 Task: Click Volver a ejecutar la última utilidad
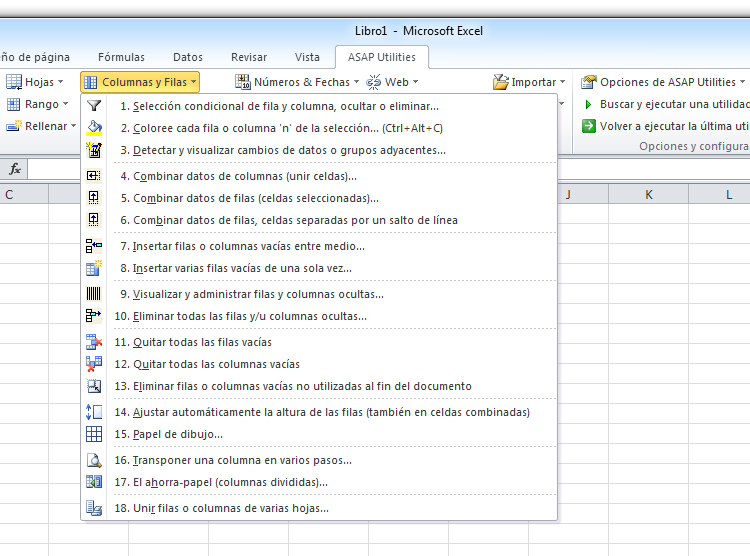(x=666, y=126)
